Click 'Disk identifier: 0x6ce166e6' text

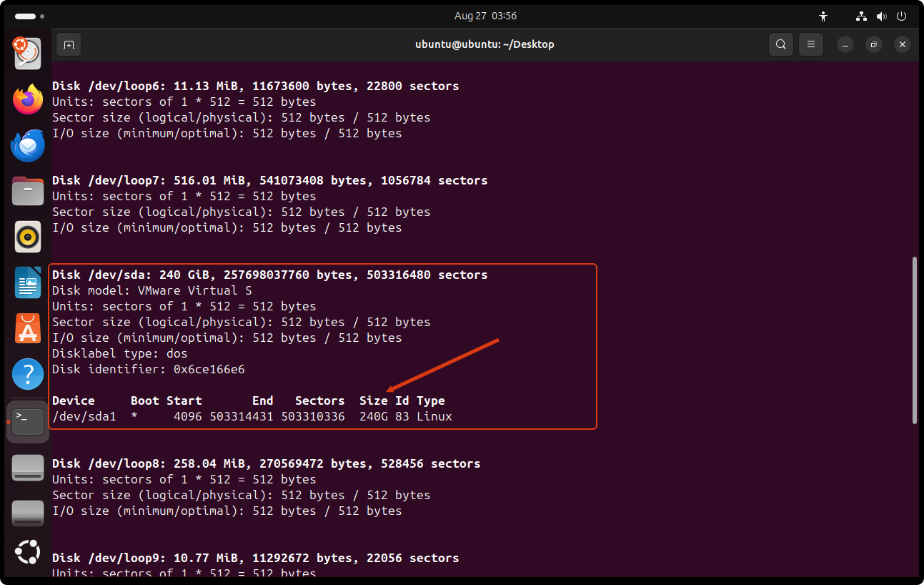(149, 369)
